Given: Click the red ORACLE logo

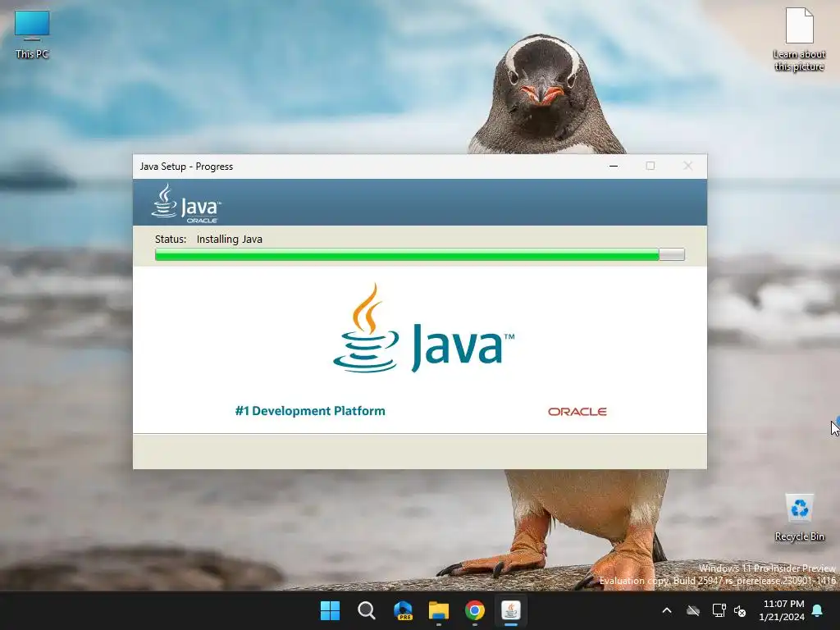Looking at the screenshot, I should click(x=577, y=412).
